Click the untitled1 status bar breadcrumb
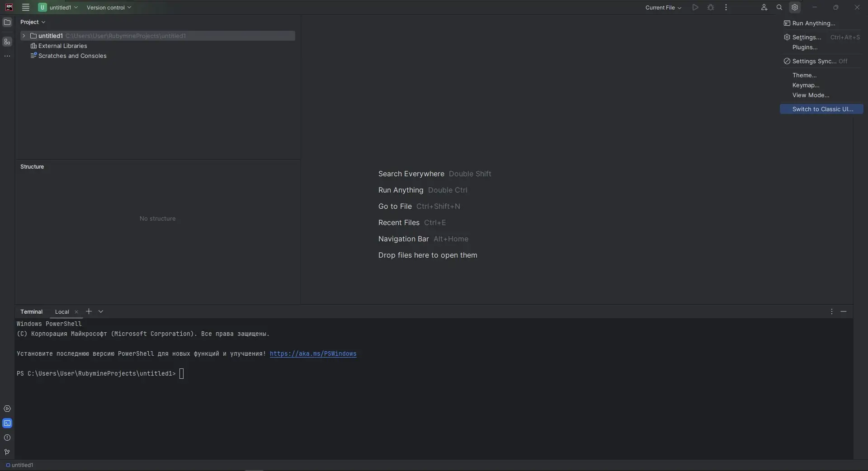This screenshot has width=868, height=471. click(20, 465)
